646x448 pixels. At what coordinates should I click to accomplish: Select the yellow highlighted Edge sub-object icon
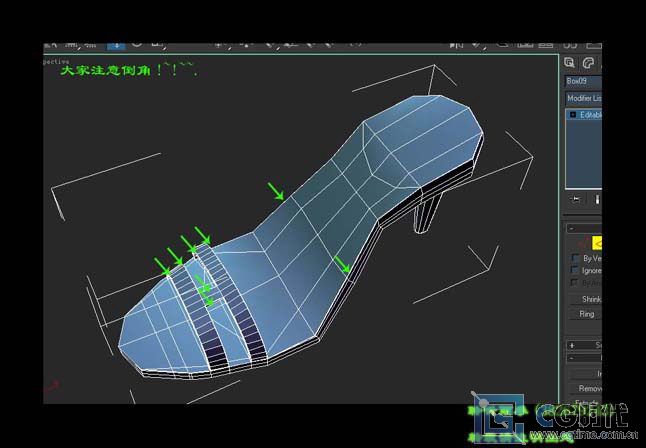[597, 243]
